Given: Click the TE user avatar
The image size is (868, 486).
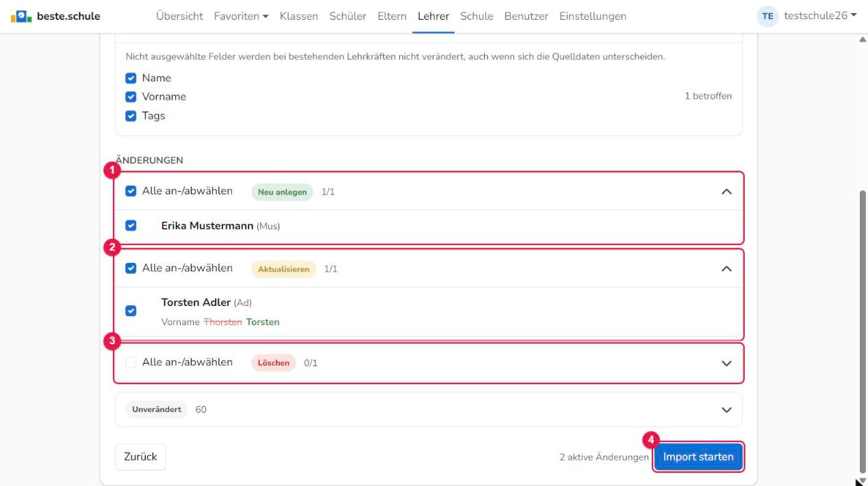Looking at the screenshot, I should 769,16.
